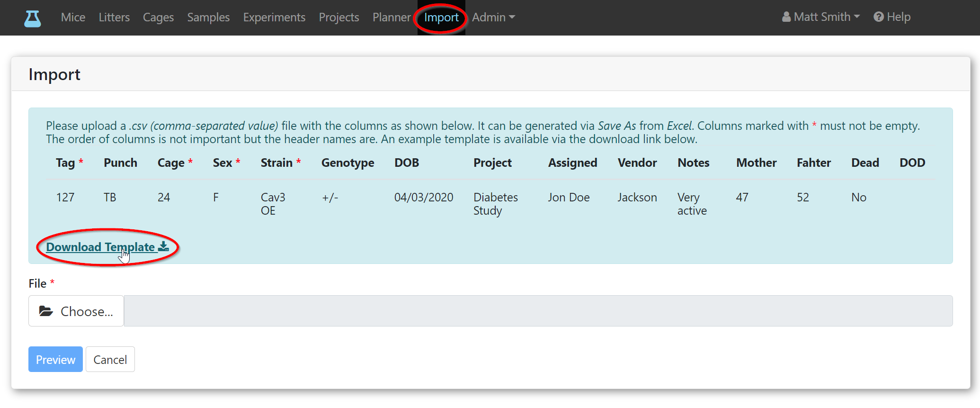Click the blue flask logo icon
The height and width of the screenshot is (408, 980).
coord(32,18)
